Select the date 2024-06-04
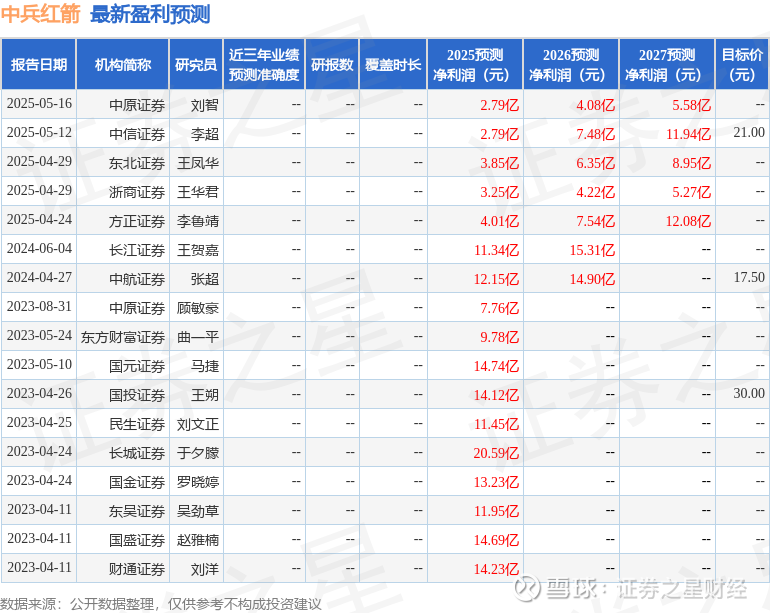The image size is (770, 613). coord(39,249)
